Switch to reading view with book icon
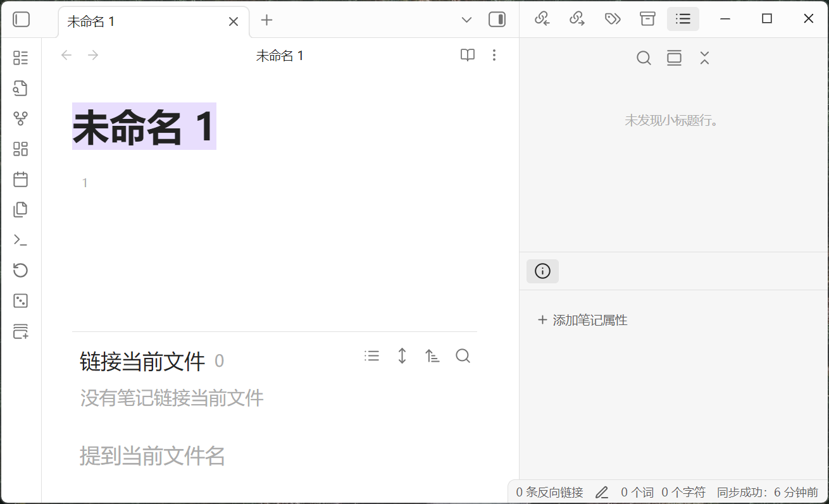The image size is (829, 504). click(467, 56)
